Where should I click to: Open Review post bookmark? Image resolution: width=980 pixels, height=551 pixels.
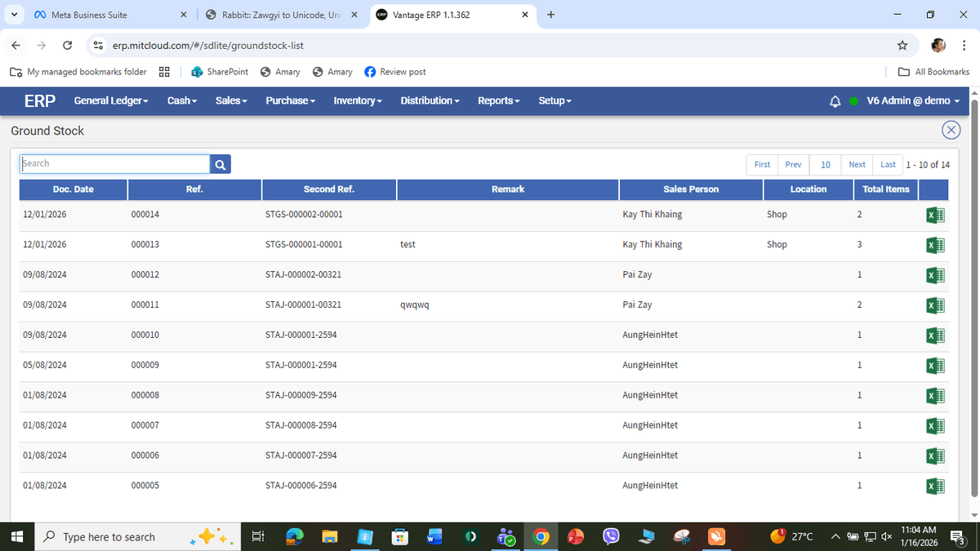click(x=395, y=72)
